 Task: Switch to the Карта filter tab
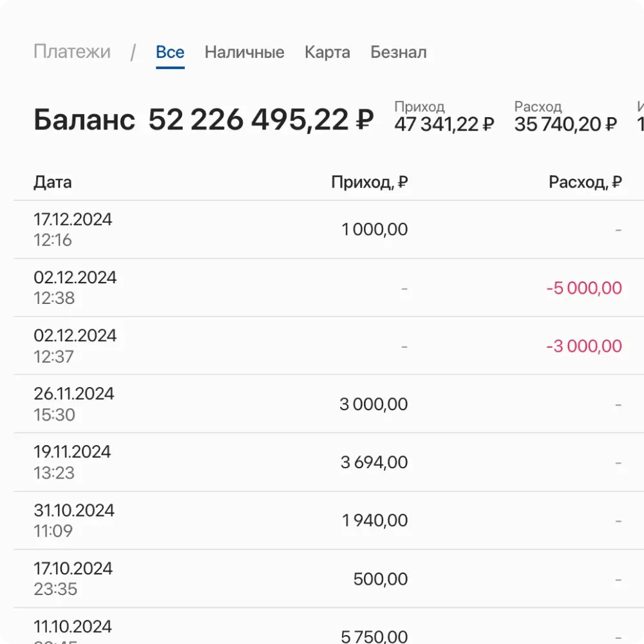pos(327,52)
